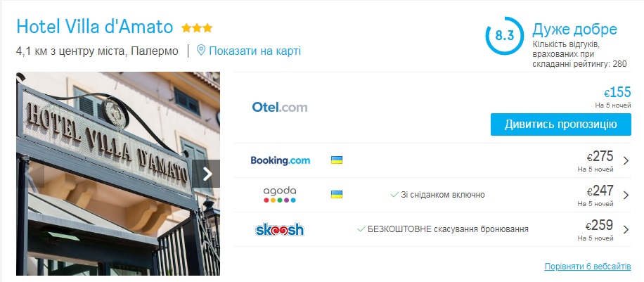644x282 pixels.
Task: Click the Дивитись пропозицію button
Action: tap(560, 124)
